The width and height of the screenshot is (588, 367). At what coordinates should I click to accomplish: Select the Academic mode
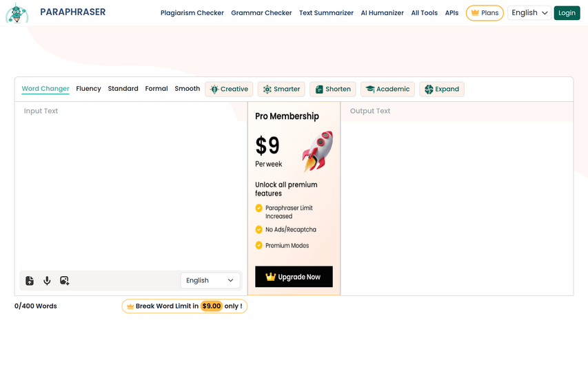(387, 90)
